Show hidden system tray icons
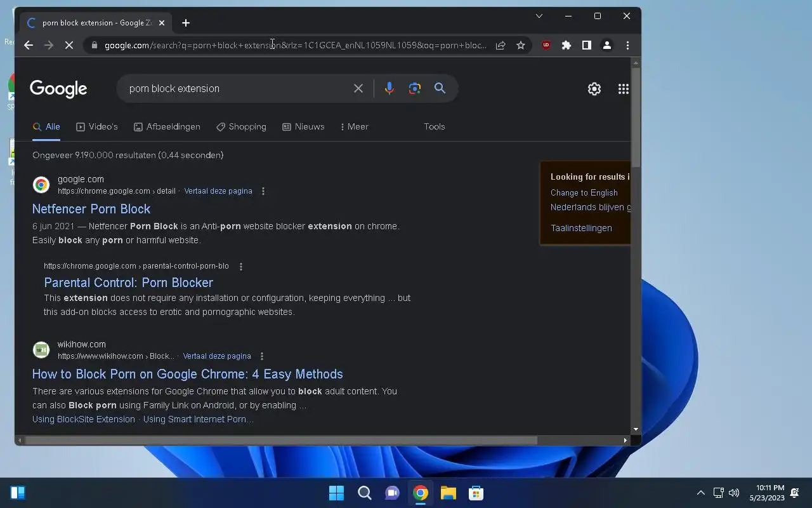 [700, 493]
